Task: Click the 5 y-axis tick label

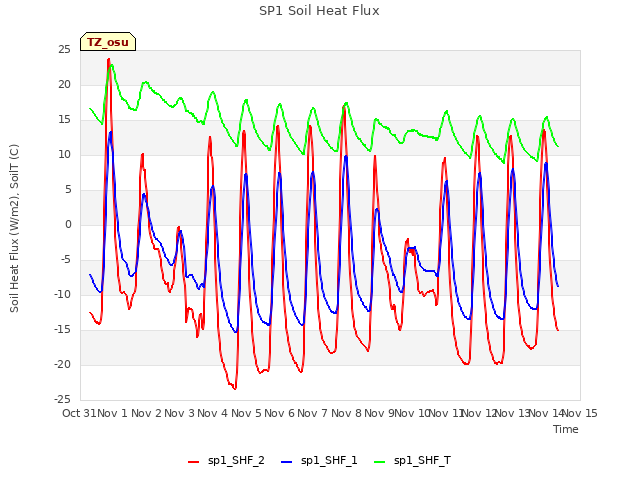Action: tap(68, 189)
